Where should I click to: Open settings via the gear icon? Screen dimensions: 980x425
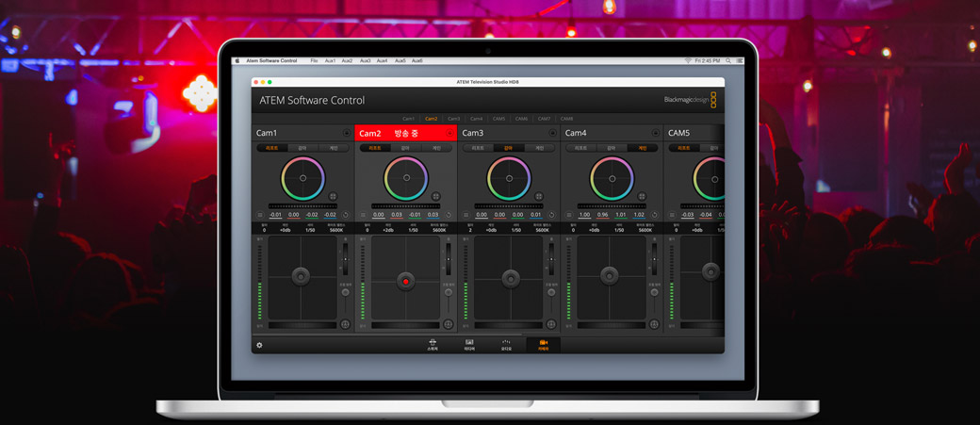point(259,345)
